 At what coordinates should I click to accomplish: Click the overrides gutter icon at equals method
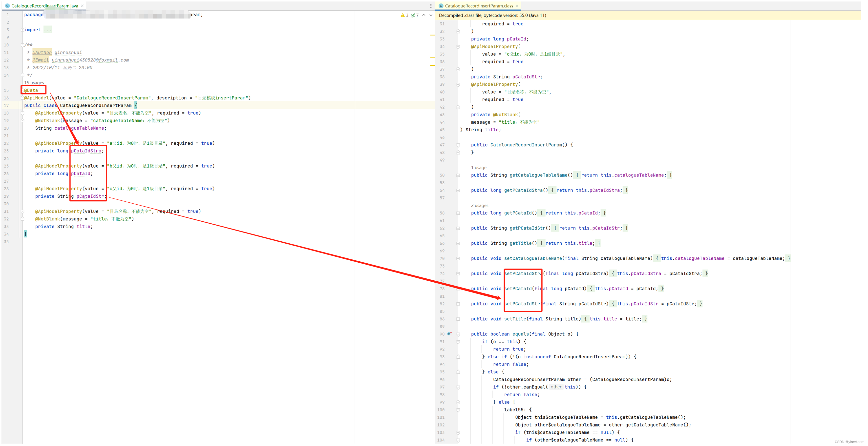point(449,334)
